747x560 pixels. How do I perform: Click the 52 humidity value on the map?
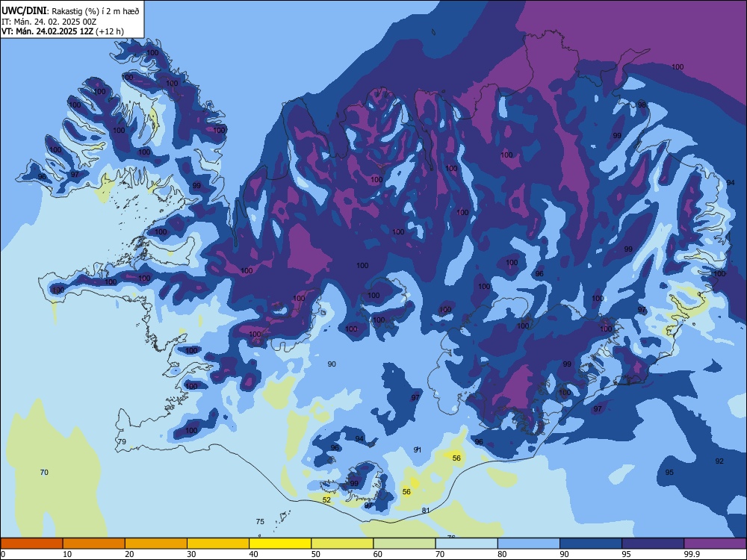click(326, 500)
